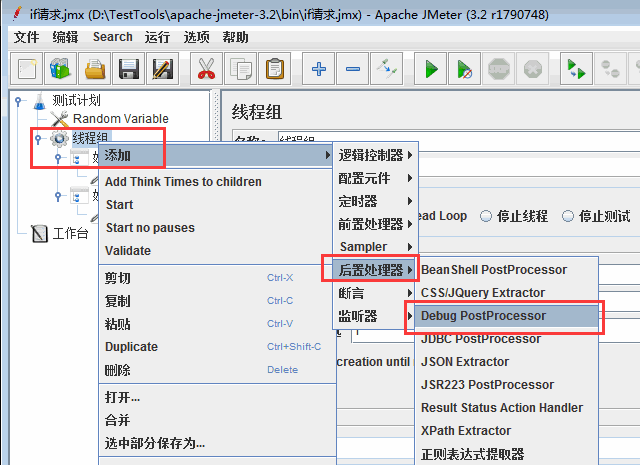
Task: Choose 正则表达式提取器
Action: click(507, 454)
